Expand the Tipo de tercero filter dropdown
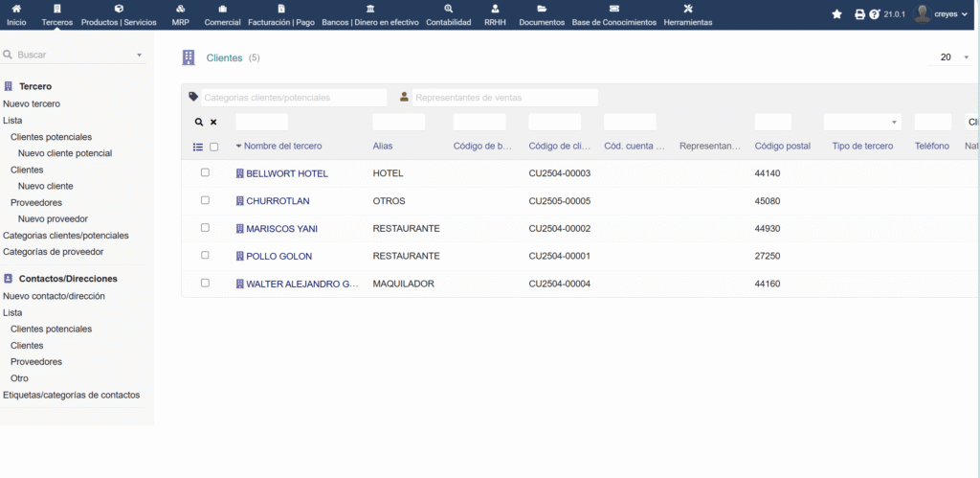This screenshot has width=980, height=478. 861,123
